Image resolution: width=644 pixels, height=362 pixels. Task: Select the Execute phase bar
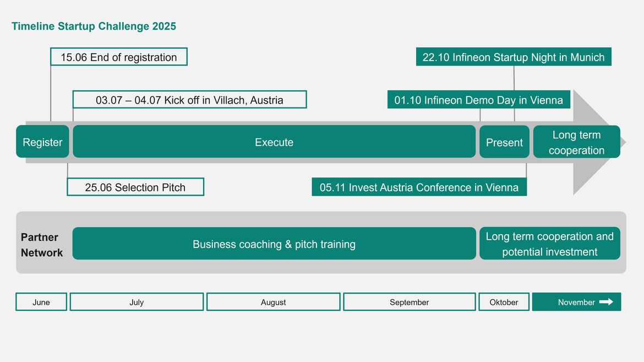274,142
